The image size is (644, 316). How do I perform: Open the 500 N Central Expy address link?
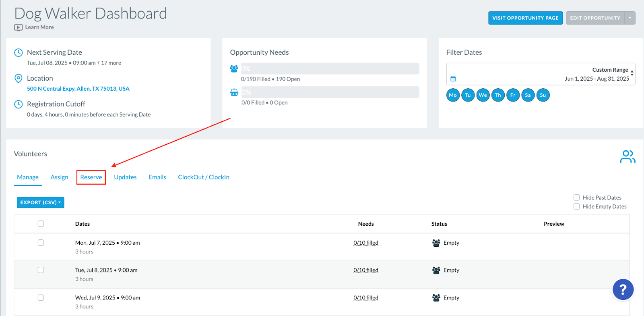[78, 89]
